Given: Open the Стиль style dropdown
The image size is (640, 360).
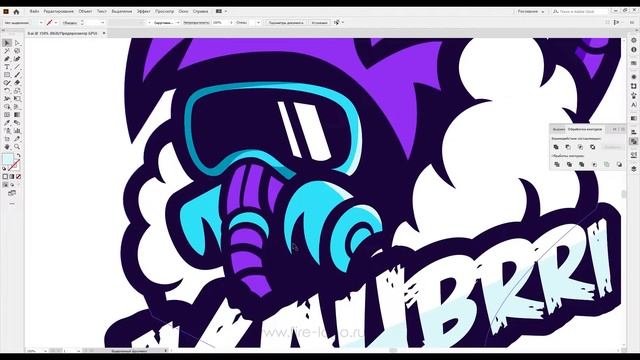Looking at the screenshot, I should [258, 23].
